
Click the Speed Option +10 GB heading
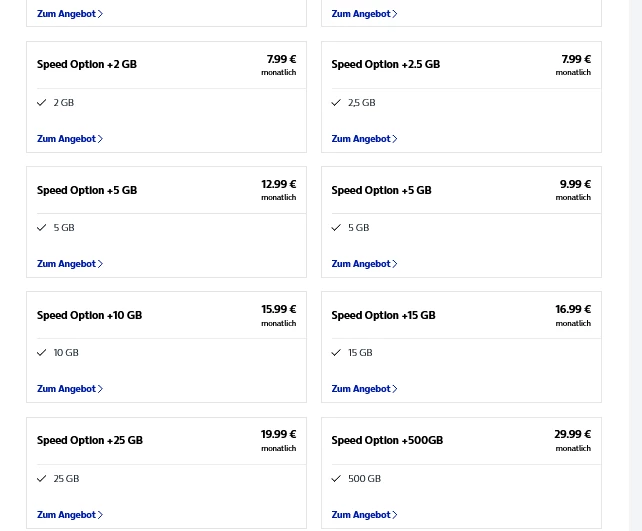pos(89,315)
